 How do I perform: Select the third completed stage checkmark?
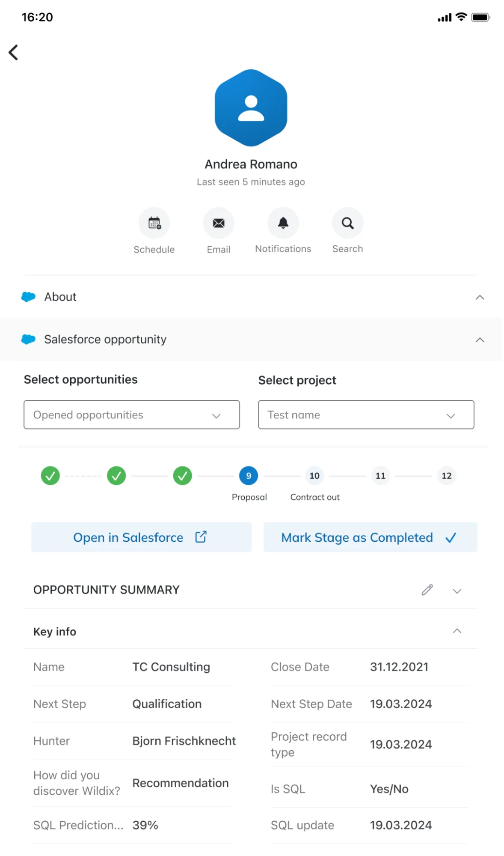click(x=183, y=476)
